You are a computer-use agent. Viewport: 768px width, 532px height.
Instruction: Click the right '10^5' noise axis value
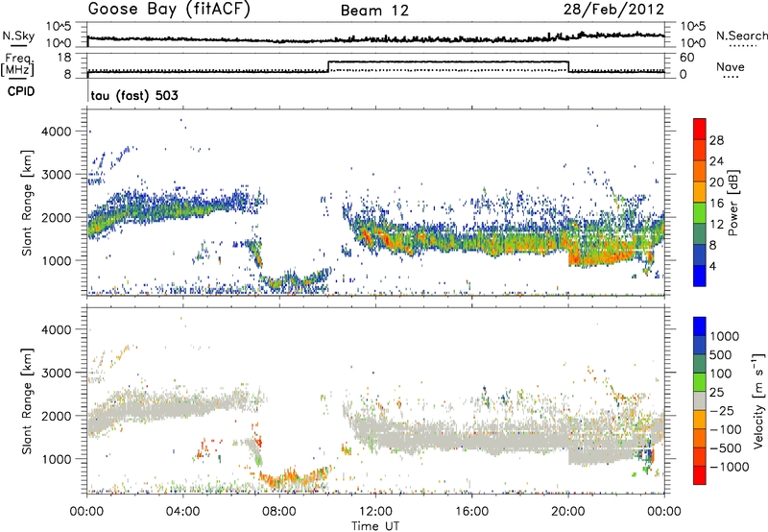click(692, 26)
